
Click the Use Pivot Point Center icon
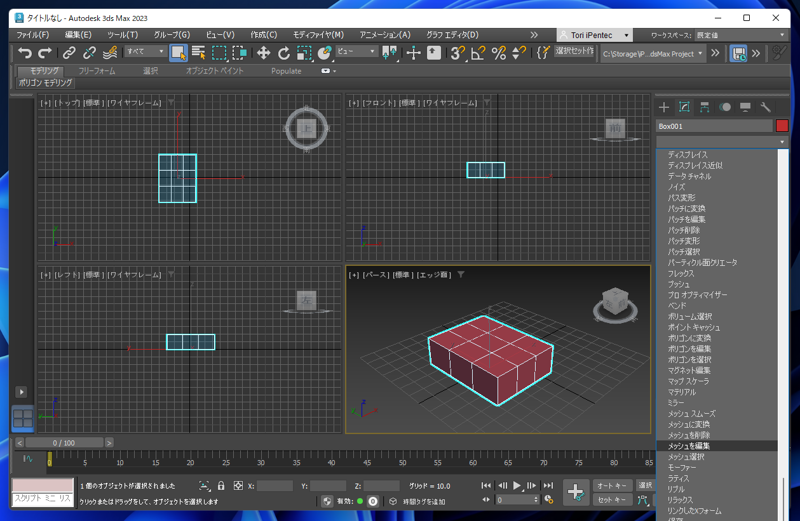coord(390,53)
